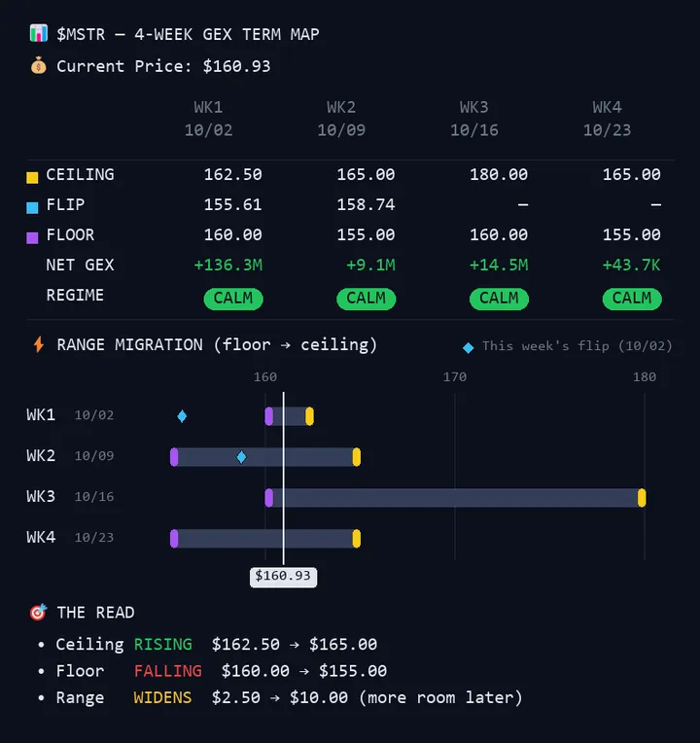The width and height of the screenshot is (700, 743).
Task: Select the yellow CEILING legend swatch
Action: 32,177
